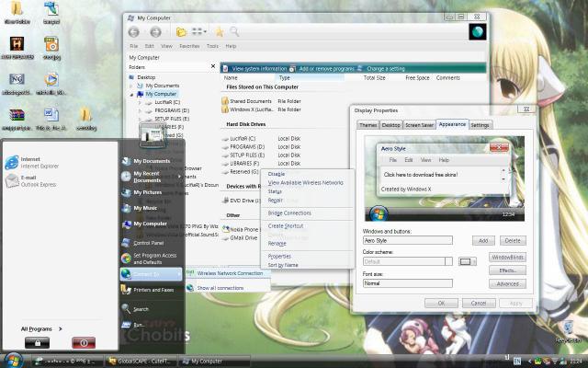Open Set Program Access and Defaults

point(155,259)
